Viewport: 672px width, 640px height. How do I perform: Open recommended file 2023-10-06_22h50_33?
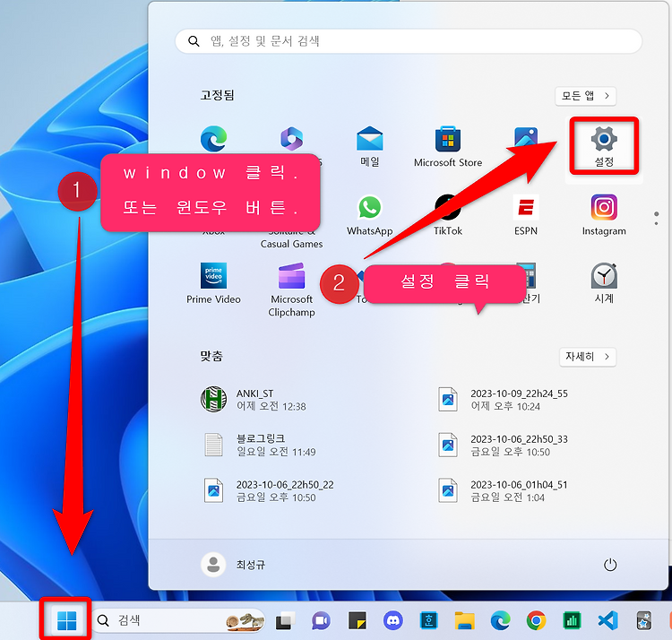[504, 445]
